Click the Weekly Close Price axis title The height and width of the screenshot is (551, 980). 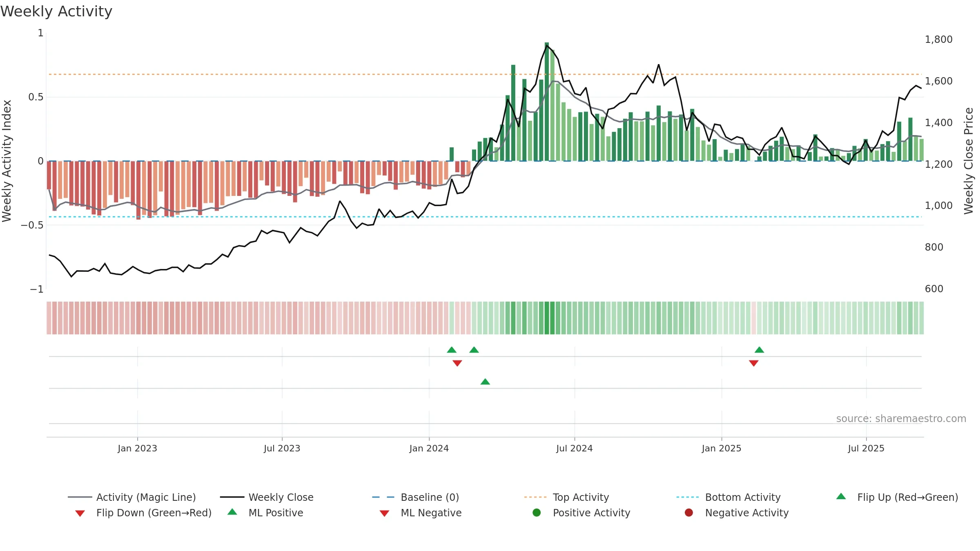pos(969,161)
